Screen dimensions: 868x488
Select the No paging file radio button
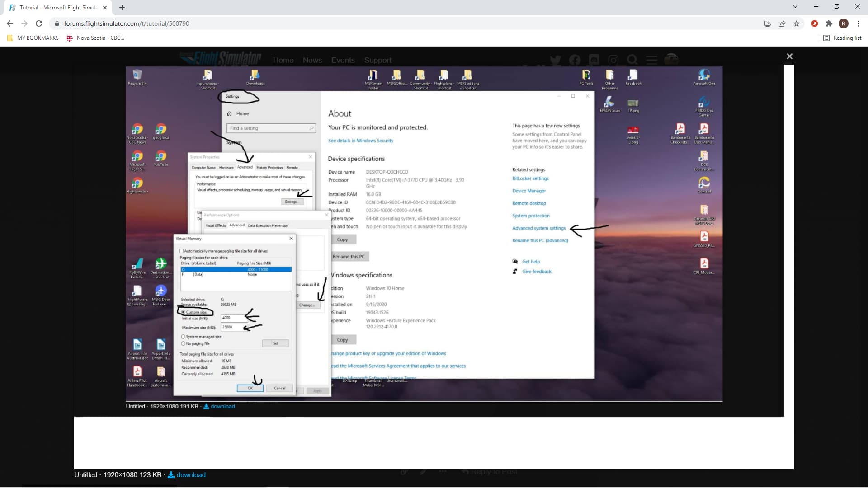tap(183, 343)
